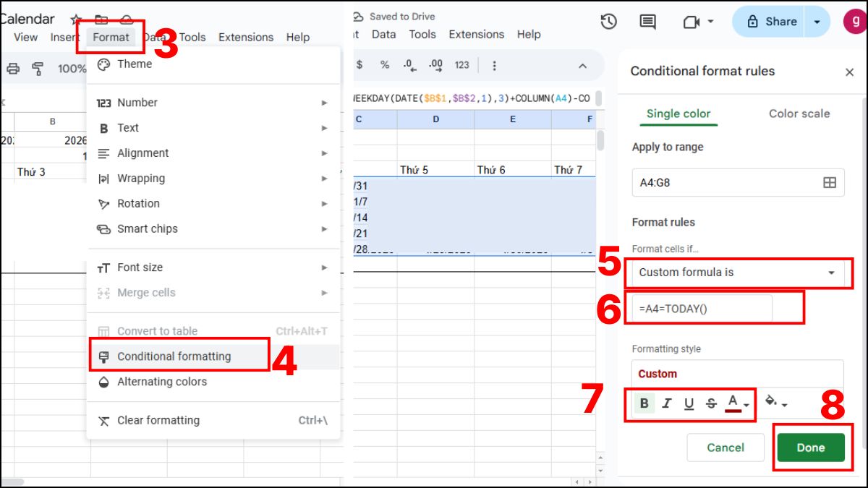Screen dimensions: 868x488
Task: Click the format as percent icon
Action: tap(384, 65)
